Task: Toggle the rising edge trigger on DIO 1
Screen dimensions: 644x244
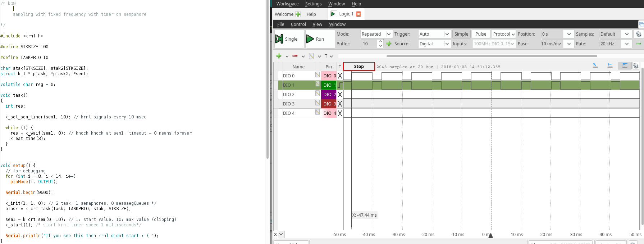Action: click(x=340, y=85)
